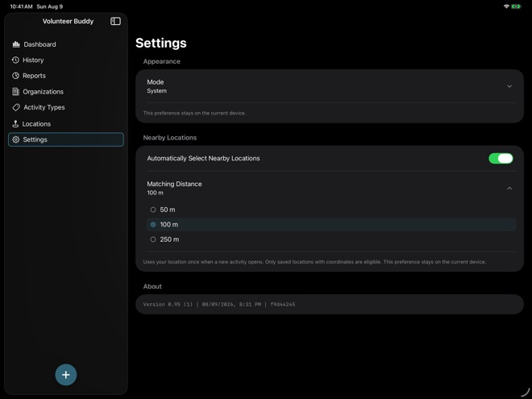Click the History clock icon
This screenshot has width=532, height=399.
[x=15, y=60]
